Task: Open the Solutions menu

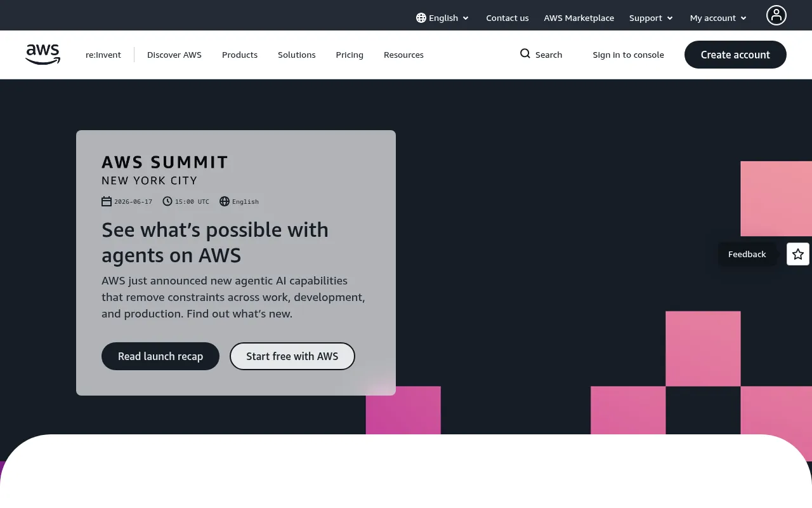Action: [x=296, y=55]
